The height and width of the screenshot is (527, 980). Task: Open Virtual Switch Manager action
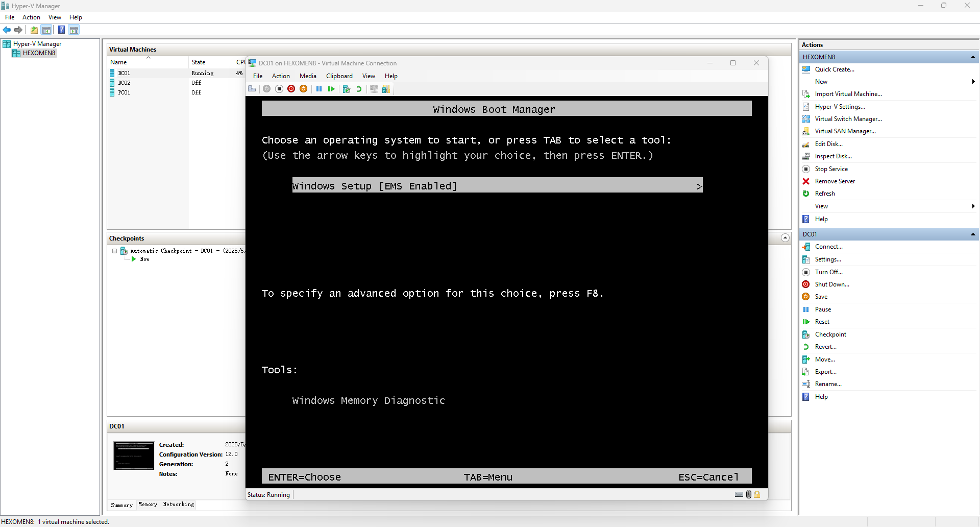coord(848,119)
